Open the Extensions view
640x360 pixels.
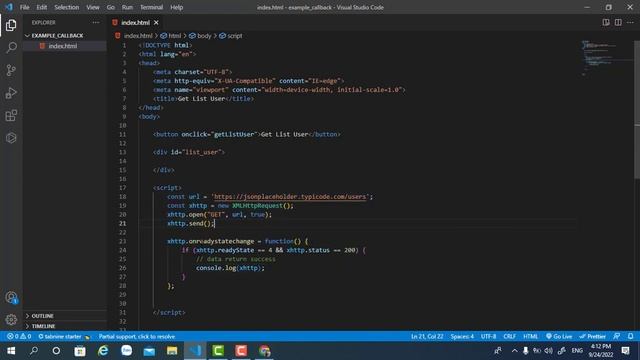(x=11, y=116)
